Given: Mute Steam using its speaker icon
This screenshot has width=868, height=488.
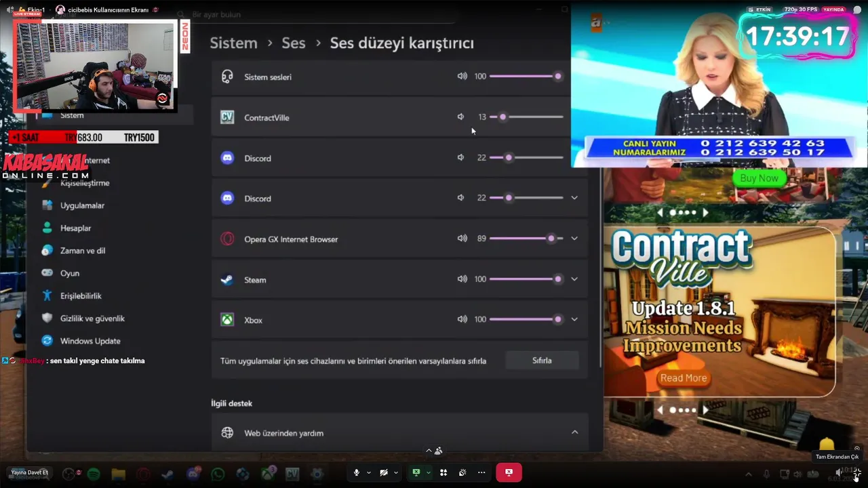Looking at the screenshot, I should (x=462, y=279).
